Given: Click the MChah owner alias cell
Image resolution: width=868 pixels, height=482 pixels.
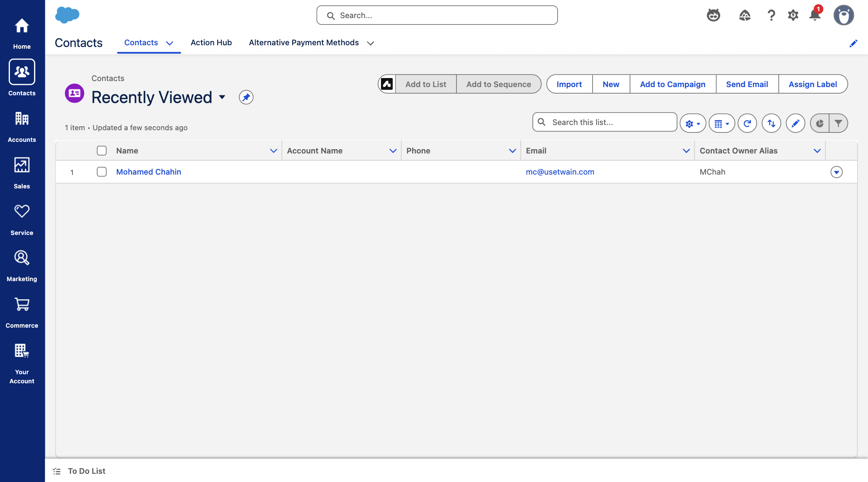Looking at the screenshot, I should click(712, 172).
